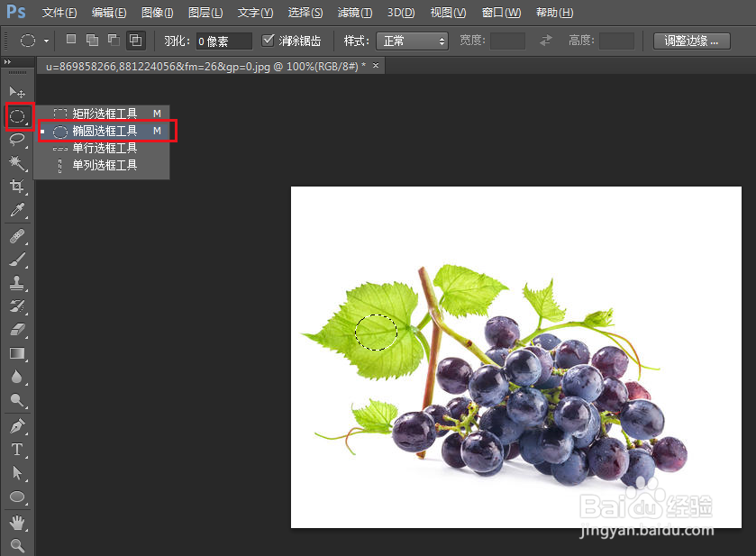Select the Clone Stamp tool
756x556 pixels.
(x=18, y=282)
